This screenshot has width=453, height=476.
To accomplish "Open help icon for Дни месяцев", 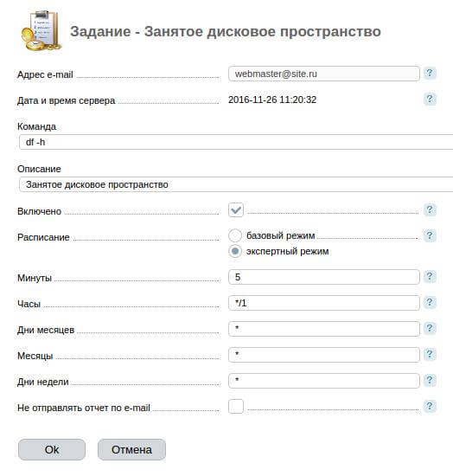I will [430, 329].
